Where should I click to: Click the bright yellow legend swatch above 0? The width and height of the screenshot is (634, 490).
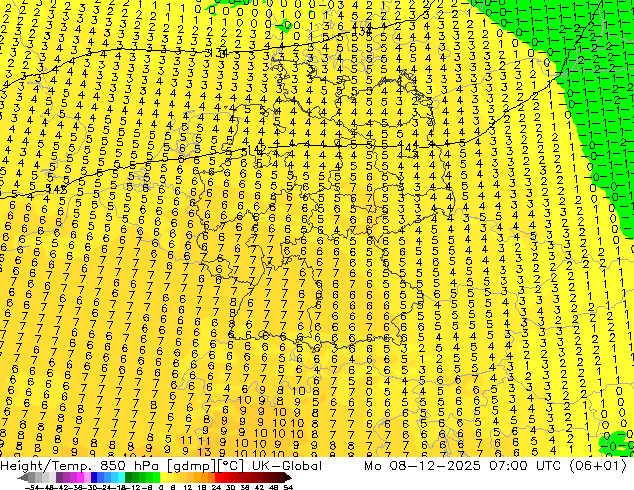pos(164,477)
